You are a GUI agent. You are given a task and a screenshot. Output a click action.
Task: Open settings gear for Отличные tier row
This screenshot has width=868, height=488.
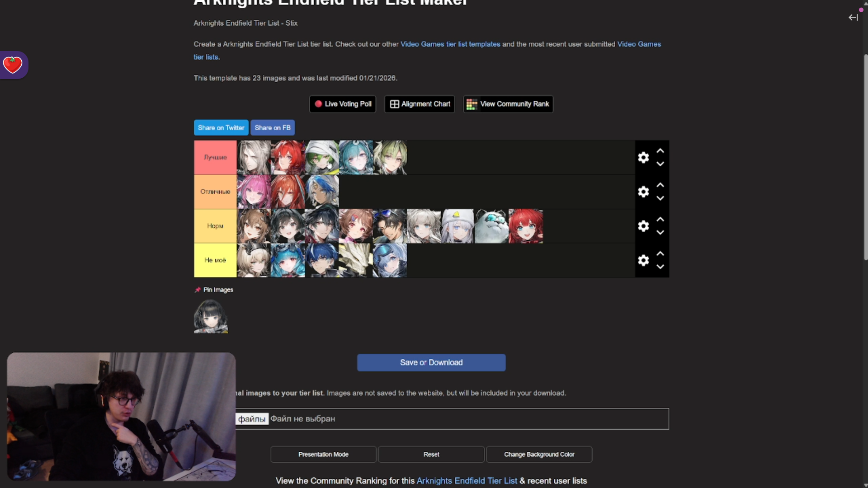tap(643, 192)
